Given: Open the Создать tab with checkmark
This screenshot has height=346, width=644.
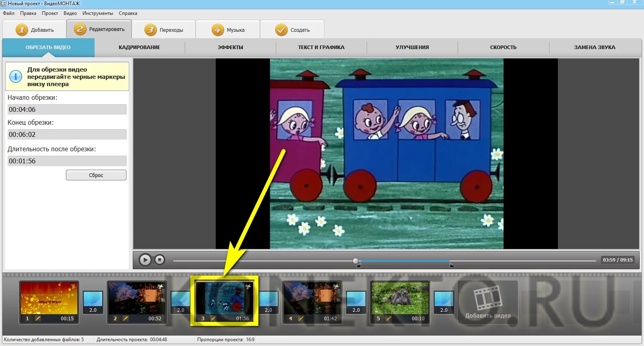Looking at the screenshot, I should coord(292,30).
